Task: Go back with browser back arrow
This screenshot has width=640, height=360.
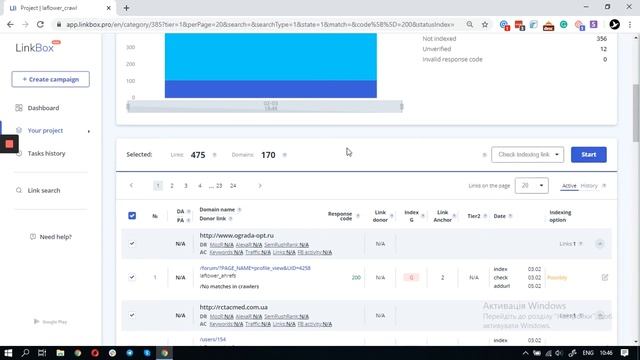Action: coord(10,24)
